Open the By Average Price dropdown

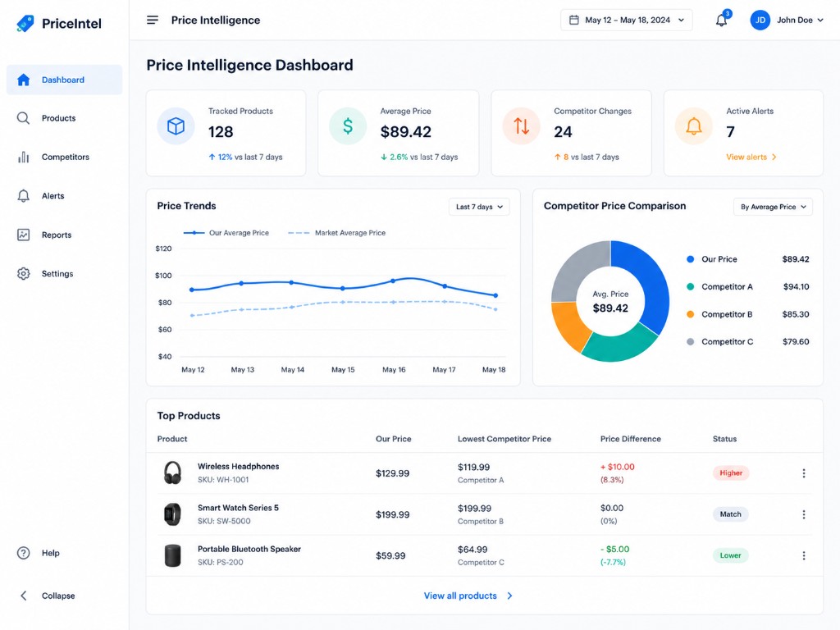(773, 207)
